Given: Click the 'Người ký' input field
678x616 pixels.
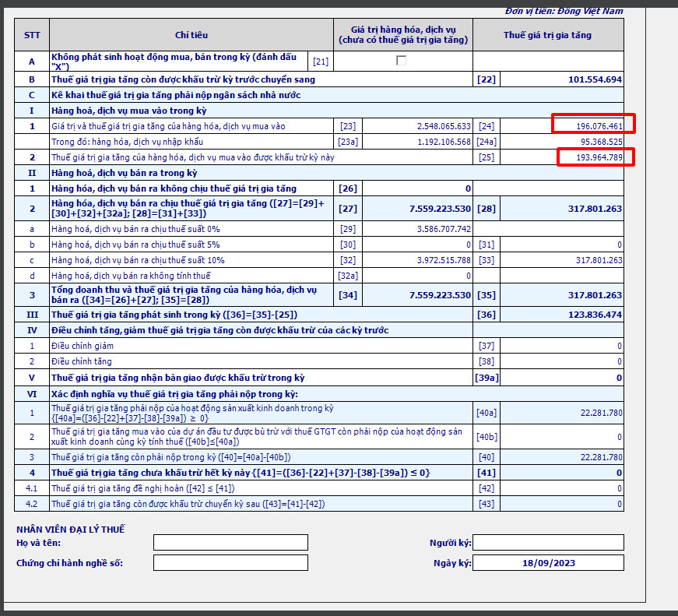Looking at the screenshot, I should pos(548,543).
